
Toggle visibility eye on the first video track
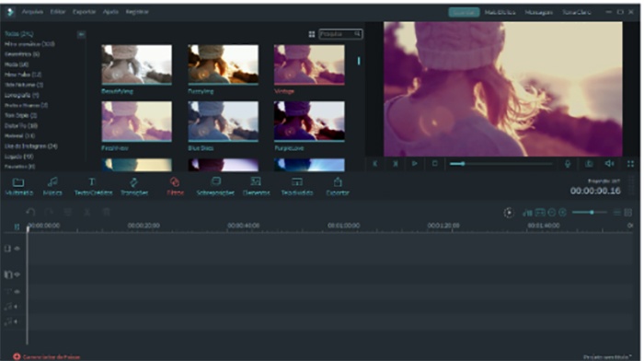(17, 249)
